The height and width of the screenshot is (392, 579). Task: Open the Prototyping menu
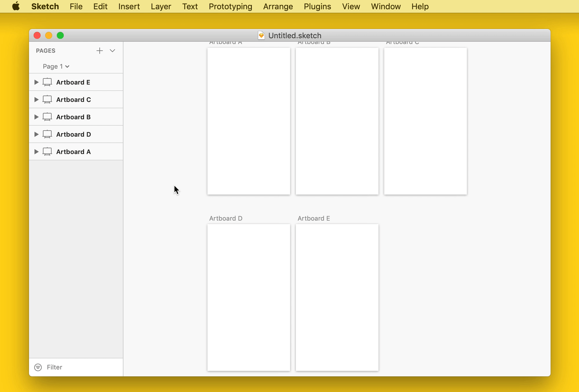[230, 6]
